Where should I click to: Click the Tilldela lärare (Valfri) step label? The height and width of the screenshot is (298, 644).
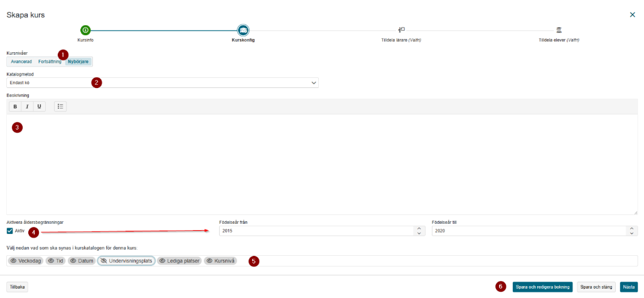[x=401, y=40]
